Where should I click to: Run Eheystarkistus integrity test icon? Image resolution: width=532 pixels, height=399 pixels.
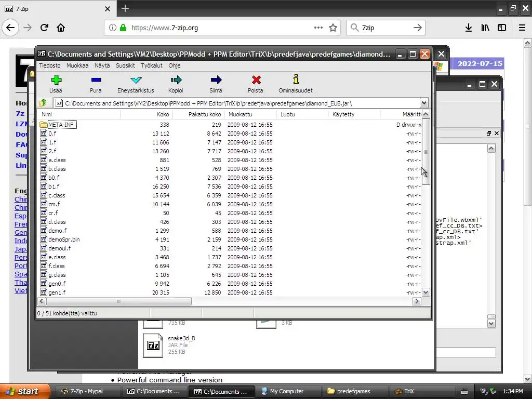[136, 80]
